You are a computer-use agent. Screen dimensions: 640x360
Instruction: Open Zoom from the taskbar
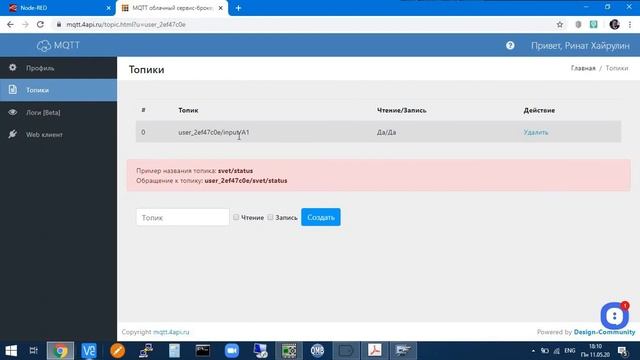click(x=231, y=351)
